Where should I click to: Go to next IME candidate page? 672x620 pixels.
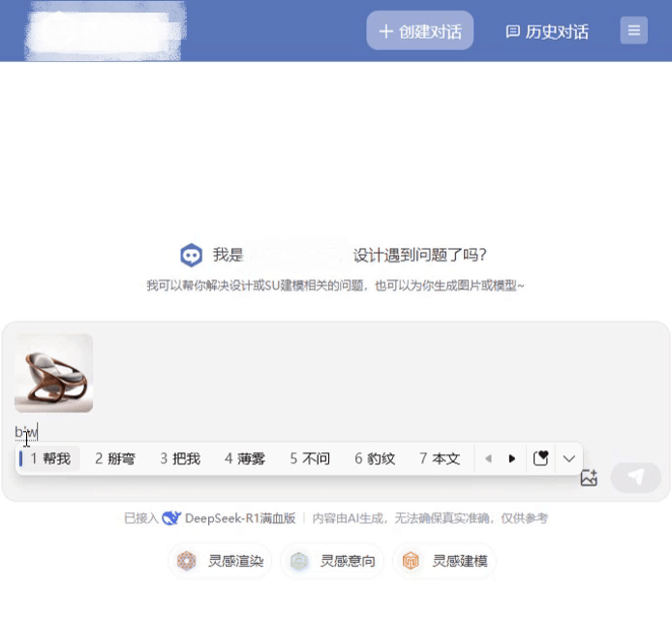[512, 458]
